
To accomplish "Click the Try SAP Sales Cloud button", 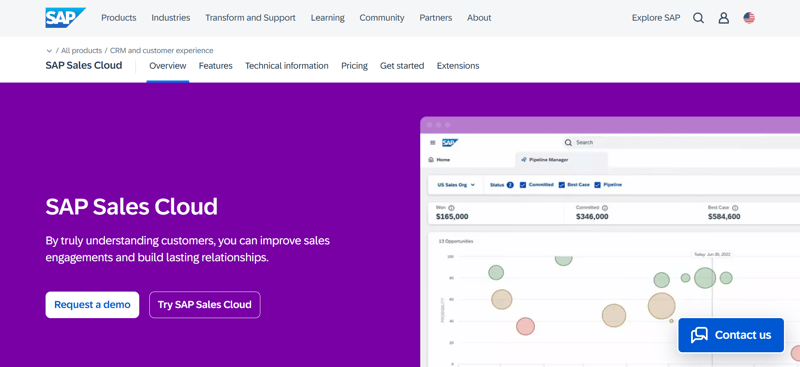I will (205, 305).
